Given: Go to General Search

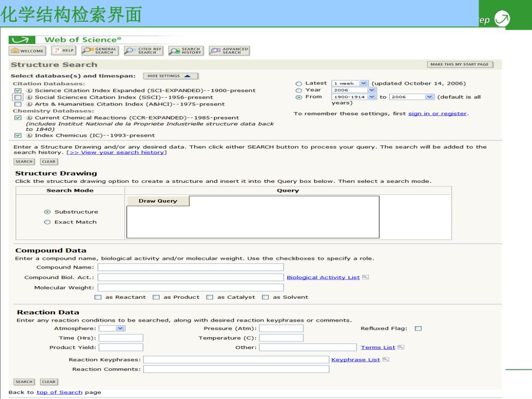Looking at the screenshot, I should (100, 51).
